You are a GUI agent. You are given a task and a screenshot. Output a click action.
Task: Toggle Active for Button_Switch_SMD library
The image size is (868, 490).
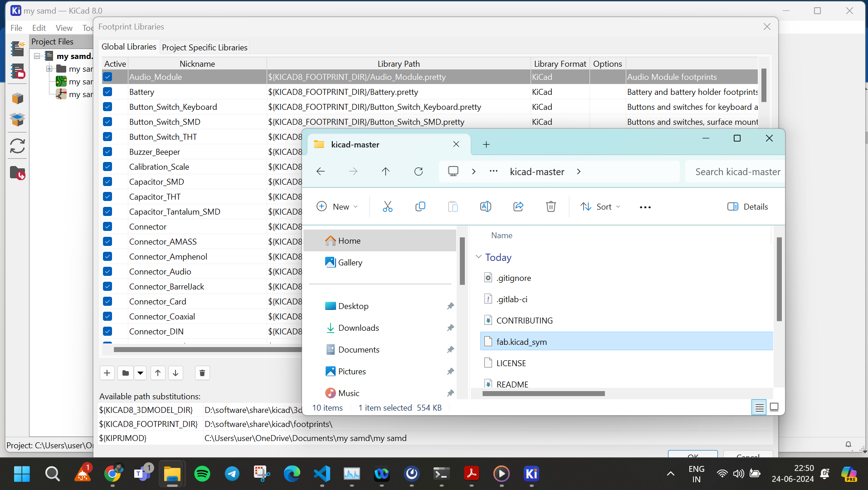coord(107,122)
